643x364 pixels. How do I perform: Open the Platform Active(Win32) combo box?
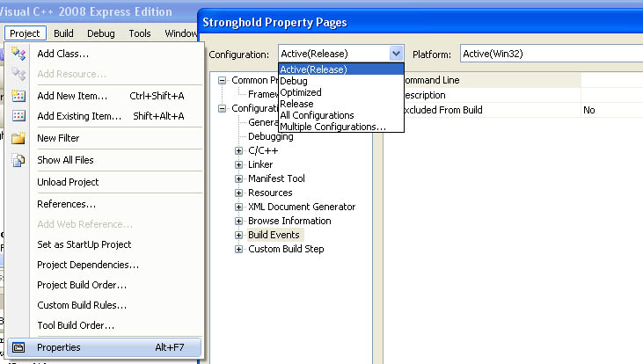click(552, 54)
